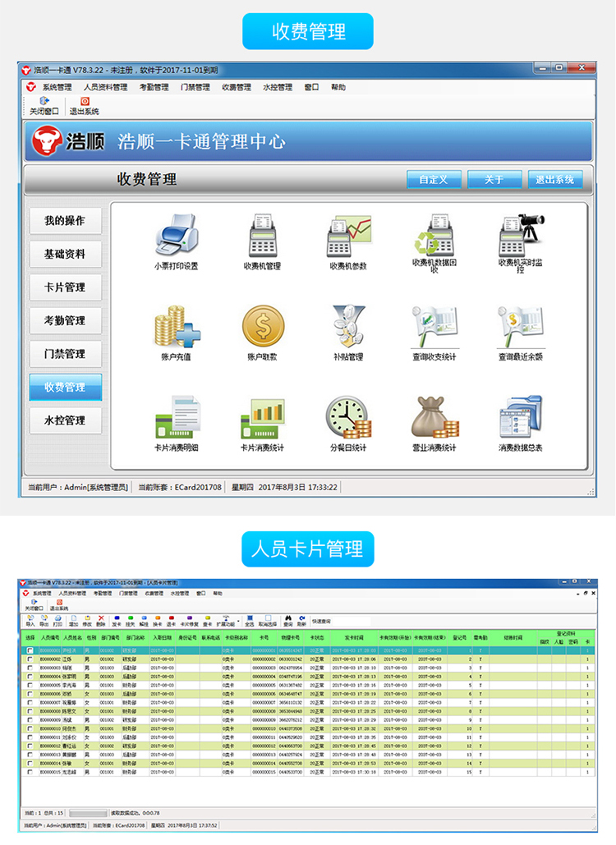The width and height of the screenshot is (616, 845).
Task: Click 增加 add icon in card window
Action: tap(73, 621)
